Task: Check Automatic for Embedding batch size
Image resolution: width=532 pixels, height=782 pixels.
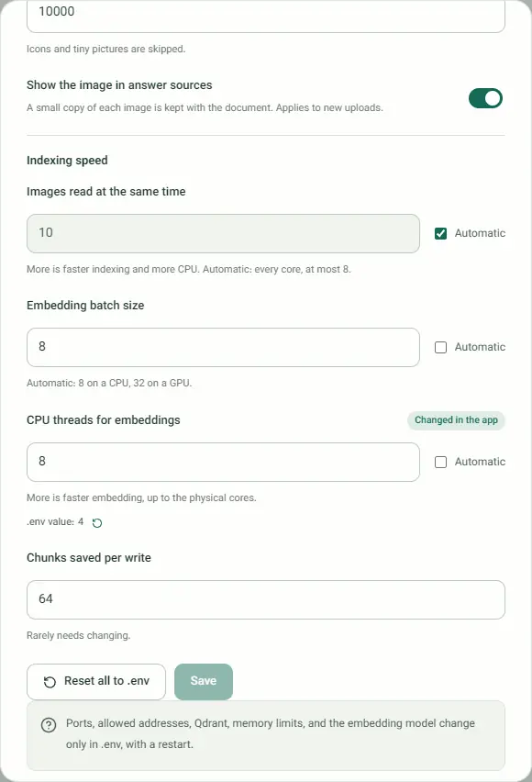Action: (x=440, y=347)
